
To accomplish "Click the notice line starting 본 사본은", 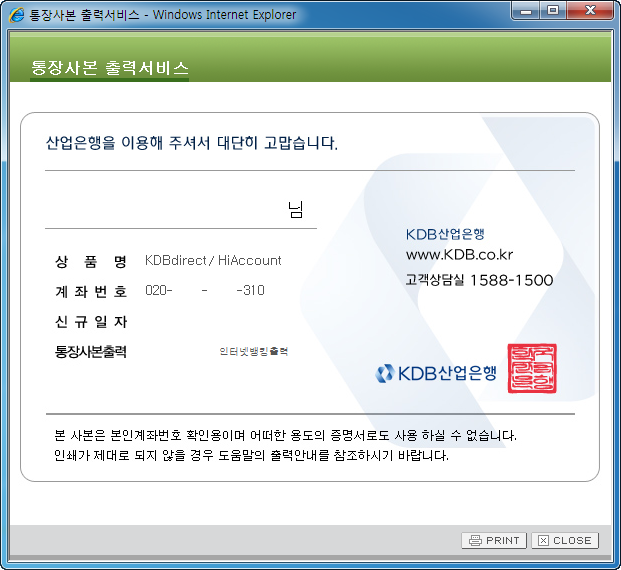I will (285, 436).
